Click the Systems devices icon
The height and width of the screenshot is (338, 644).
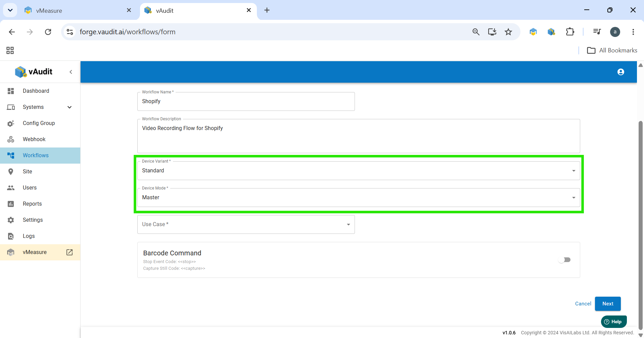pos(11,107)
